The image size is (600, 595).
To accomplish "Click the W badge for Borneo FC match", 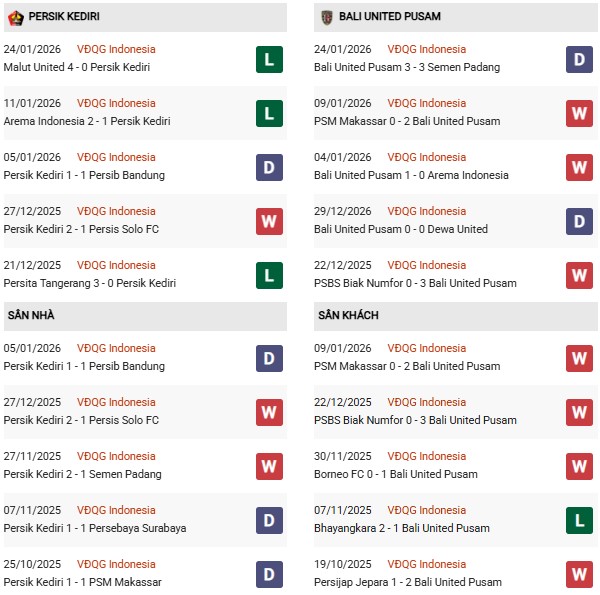I will [x=580, y=466].
